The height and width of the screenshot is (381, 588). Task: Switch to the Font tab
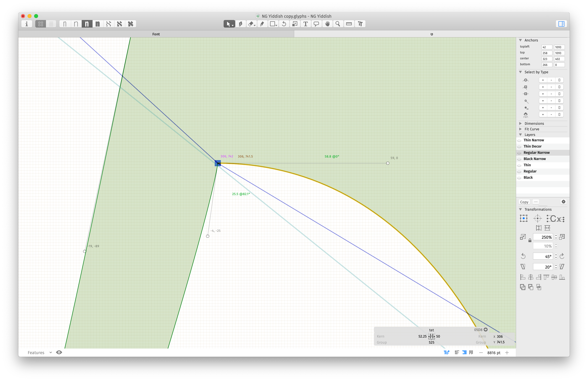click(x=156, y=34)
